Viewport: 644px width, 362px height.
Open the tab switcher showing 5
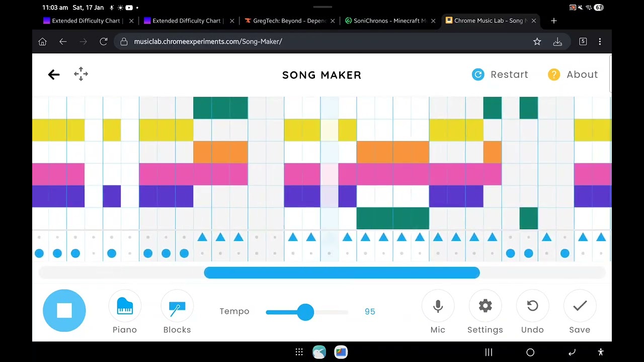[x=583, y=42]
